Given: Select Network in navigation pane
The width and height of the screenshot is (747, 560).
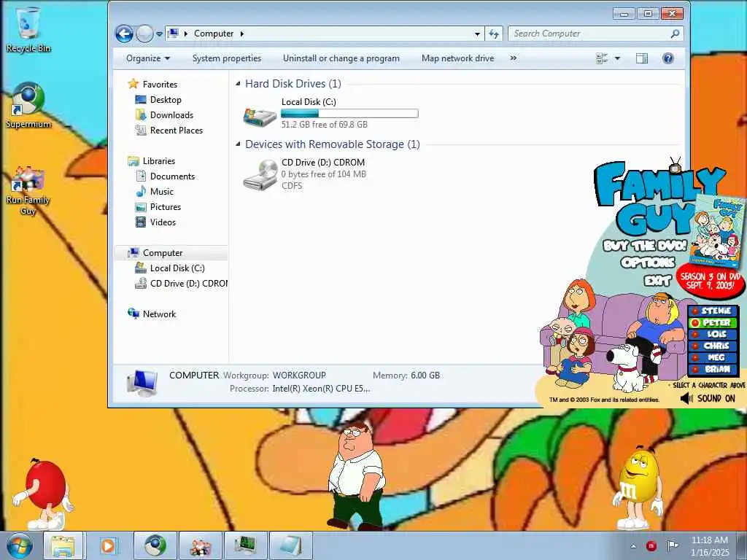Looking at the screenshot, I should click(159, 314).
